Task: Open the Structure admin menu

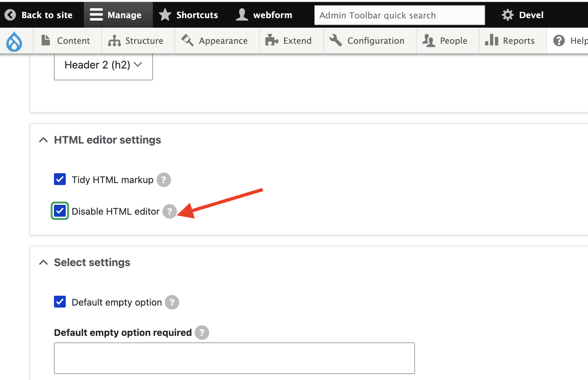Action: tap(138, 41)
